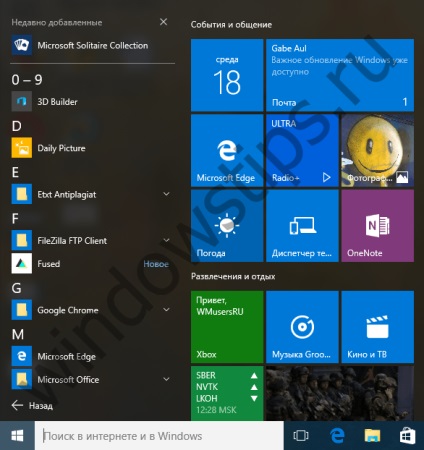Expand the FileZilla FTP Client chevron
Screen dimensions: 424x450
166,240
